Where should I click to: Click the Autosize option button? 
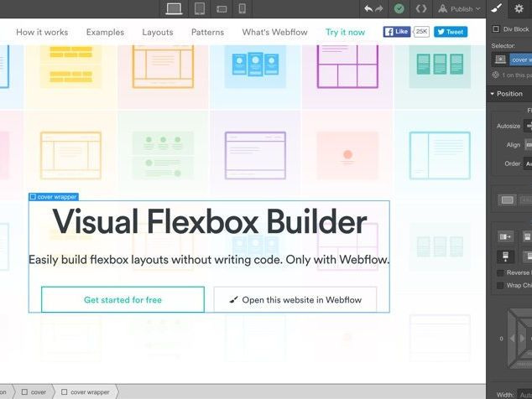[x=528, y=126]
